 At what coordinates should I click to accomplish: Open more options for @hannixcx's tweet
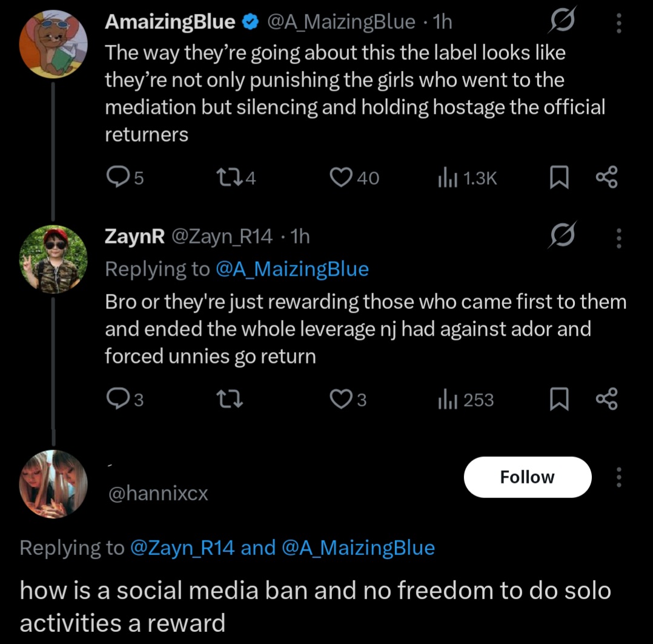(x=618, y=477)
